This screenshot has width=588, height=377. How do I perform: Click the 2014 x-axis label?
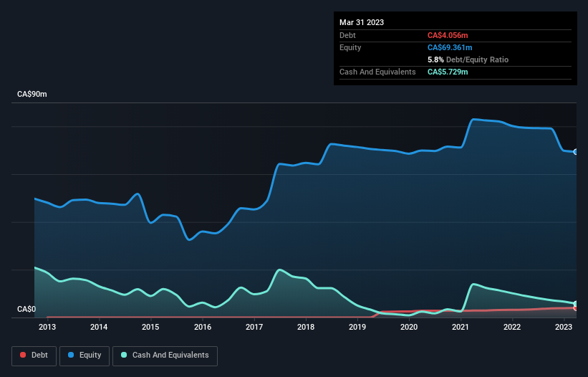99,327
